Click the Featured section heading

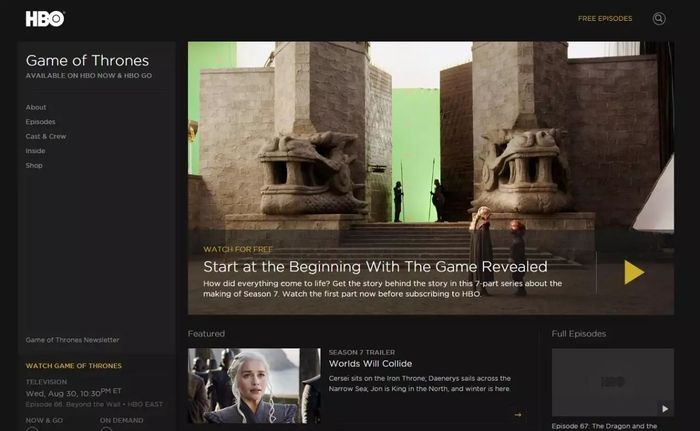(x=206, y=334)
